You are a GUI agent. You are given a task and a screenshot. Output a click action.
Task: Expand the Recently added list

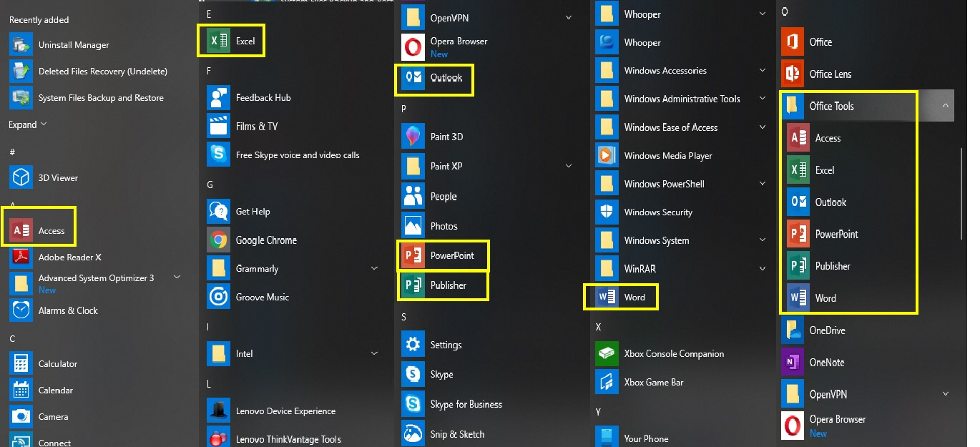tap(27, 124)
